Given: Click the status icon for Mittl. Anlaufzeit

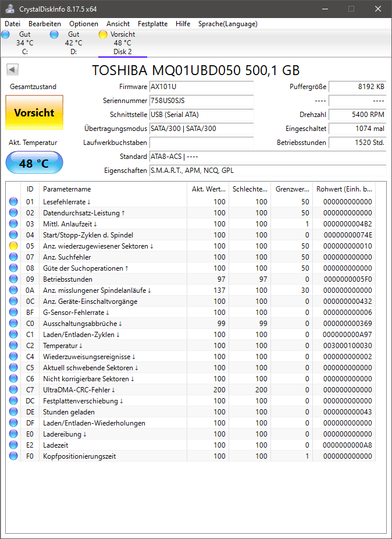Looking at the screenshot, I should (13, 224).
